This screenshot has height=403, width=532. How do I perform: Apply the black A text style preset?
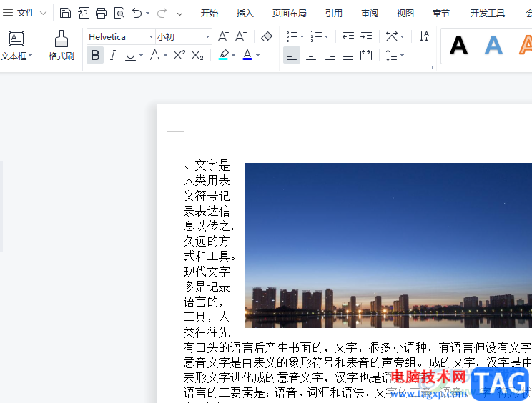pyautogui.click(x=459, y=45)
